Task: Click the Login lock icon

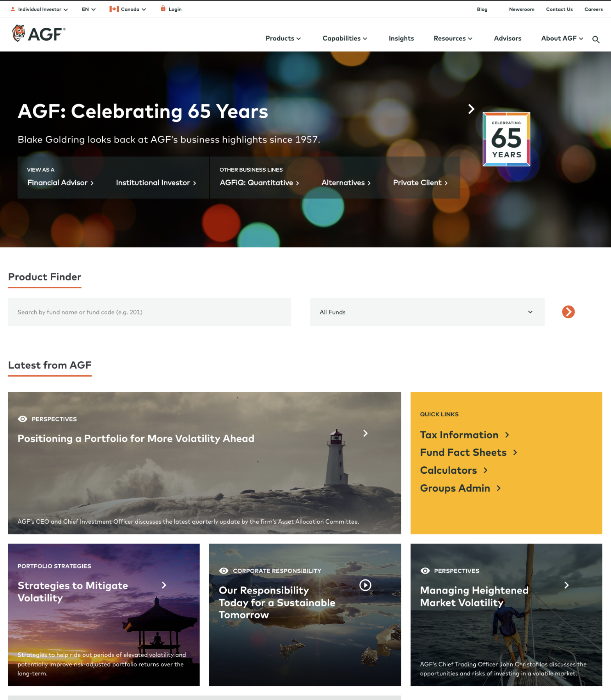Action: coord(163,9)
